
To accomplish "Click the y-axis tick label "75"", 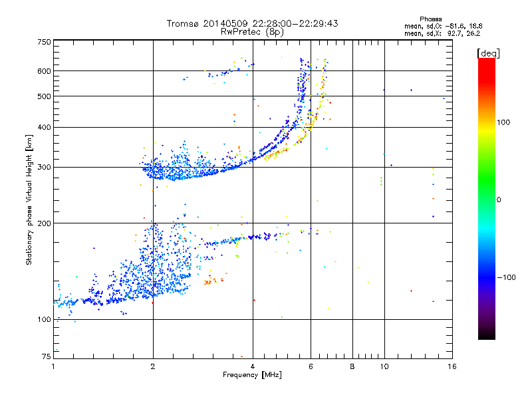I will (x=47, y=356).
